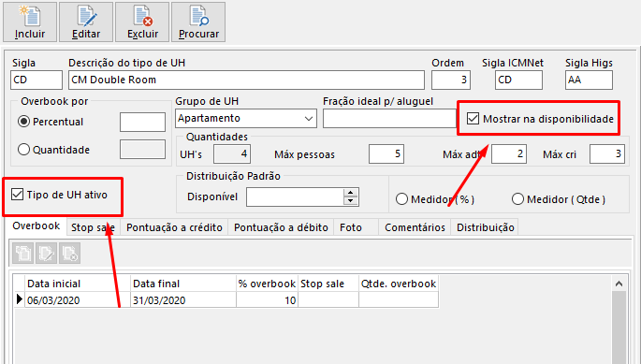Click the Editar toolbar button
Image resolution: width=641 pixels, height=364 pixels.
coord(86,22)
